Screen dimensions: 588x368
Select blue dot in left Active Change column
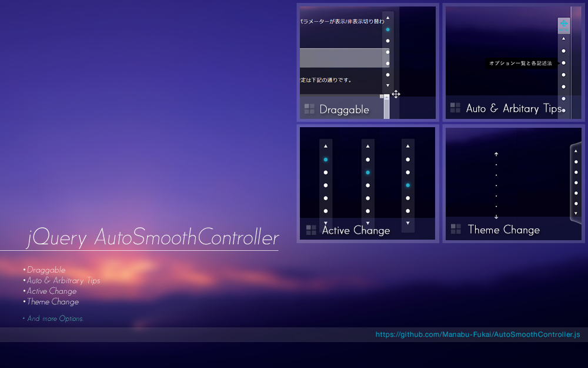[326, 160]
